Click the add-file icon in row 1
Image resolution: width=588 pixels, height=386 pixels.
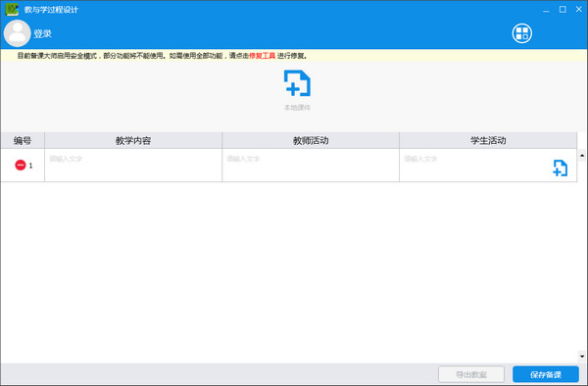[560, 168]
